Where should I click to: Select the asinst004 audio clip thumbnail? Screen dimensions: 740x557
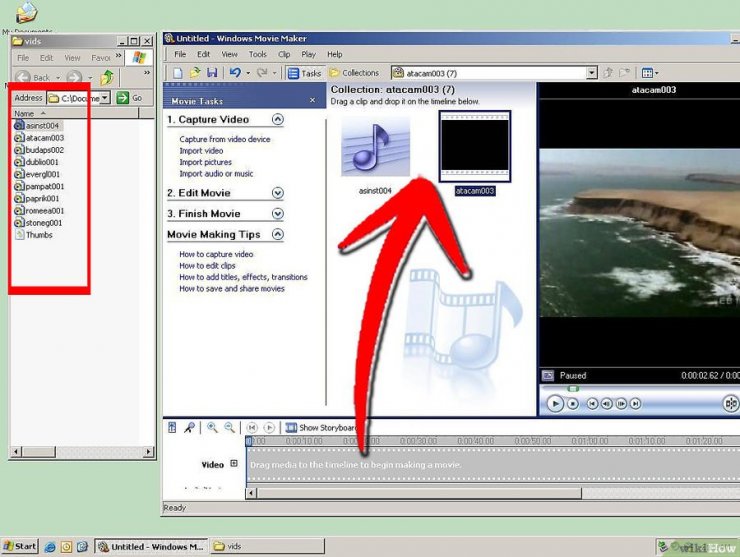[375, 147]
